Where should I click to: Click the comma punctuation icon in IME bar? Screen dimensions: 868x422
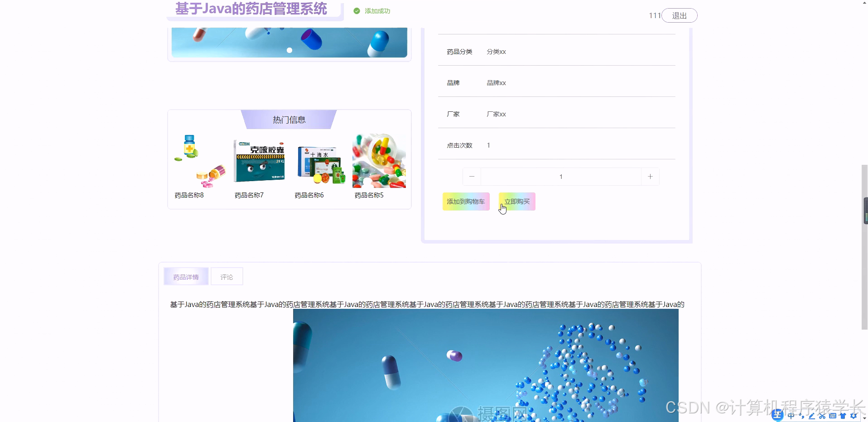(800, 417)
